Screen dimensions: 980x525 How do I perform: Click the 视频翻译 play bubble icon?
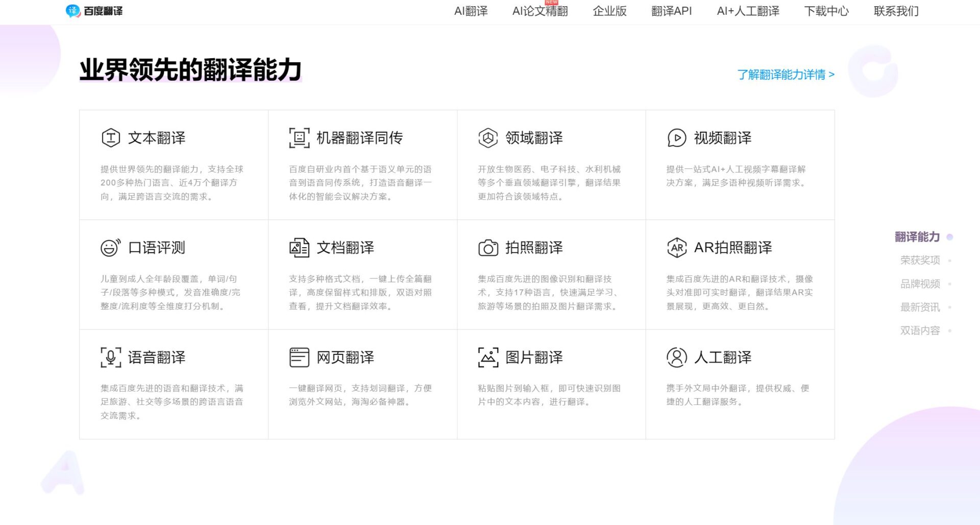click(x=677, y=138)
